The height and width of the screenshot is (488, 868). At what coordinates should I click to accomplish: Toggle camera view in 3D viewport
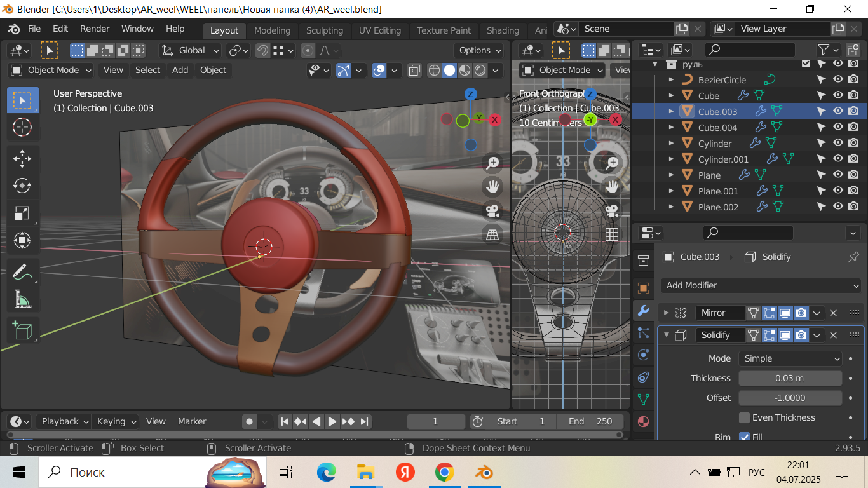[x=492, y=210]
